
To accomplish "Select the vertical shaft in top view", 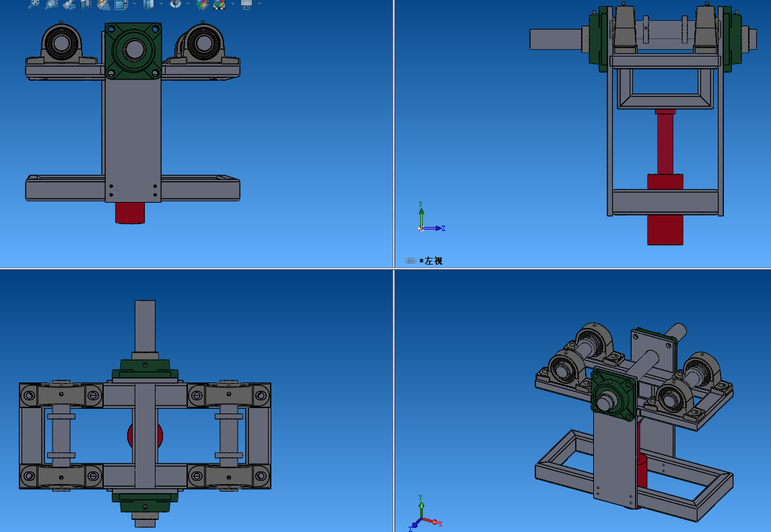I will pos(145,326).
